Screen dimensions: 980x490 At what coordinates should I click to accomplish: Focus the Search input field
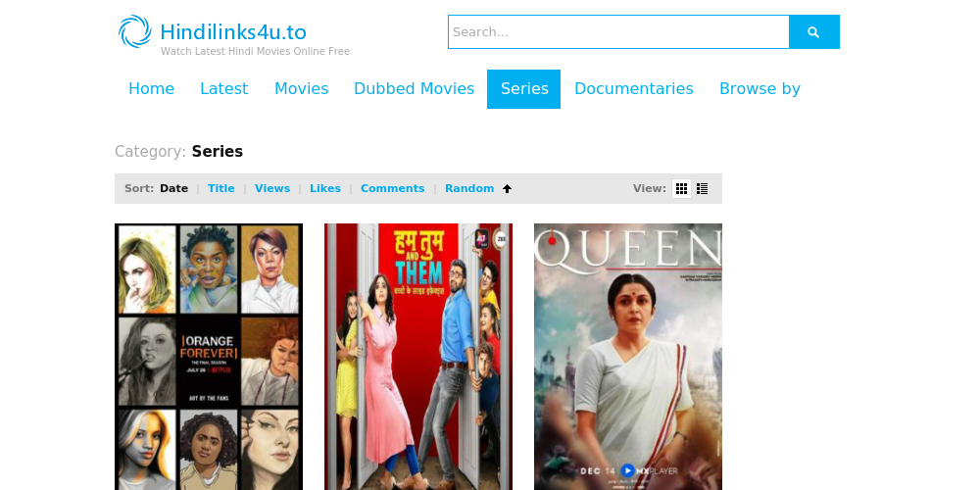coord(618,32)
